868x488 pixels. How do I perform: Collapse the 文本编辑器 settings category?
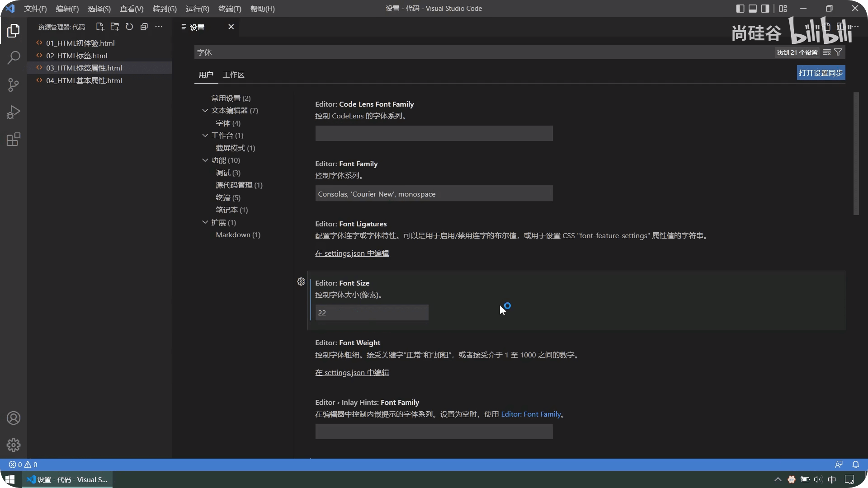205,111
